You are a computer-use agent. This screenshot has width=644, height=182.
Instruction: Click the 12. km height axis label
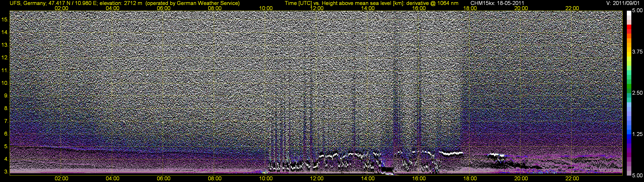5,58
